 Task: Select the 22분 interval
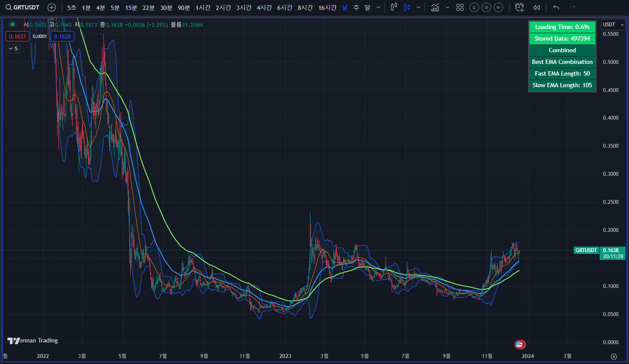click(148, 7)
